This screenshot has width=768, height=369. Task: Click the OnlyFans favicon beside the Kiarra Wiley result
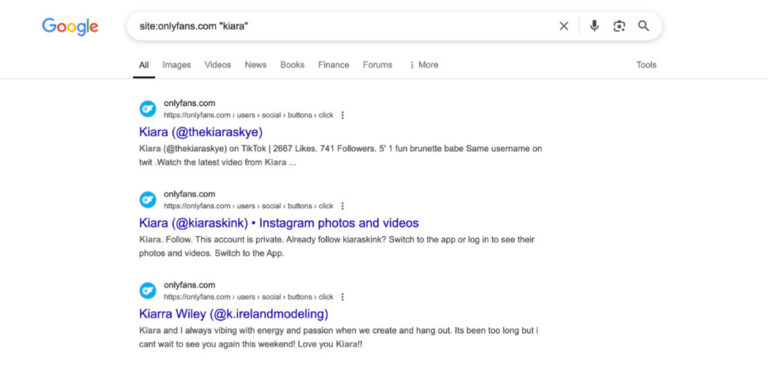147,290
